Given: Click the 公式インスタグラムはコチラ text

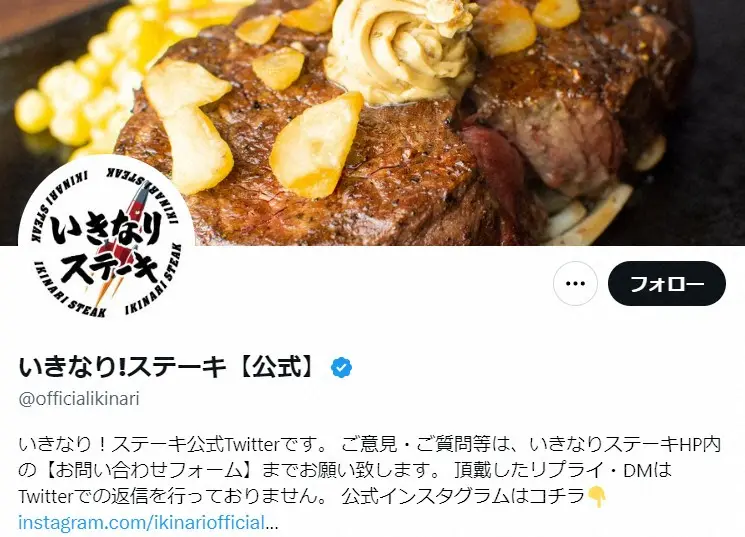Looking at the screenshot, I should 463,496.
